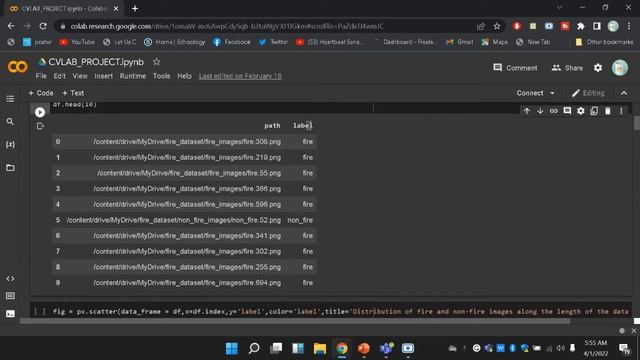Open the File menu

pyautogui.click(x=41, y=76)
